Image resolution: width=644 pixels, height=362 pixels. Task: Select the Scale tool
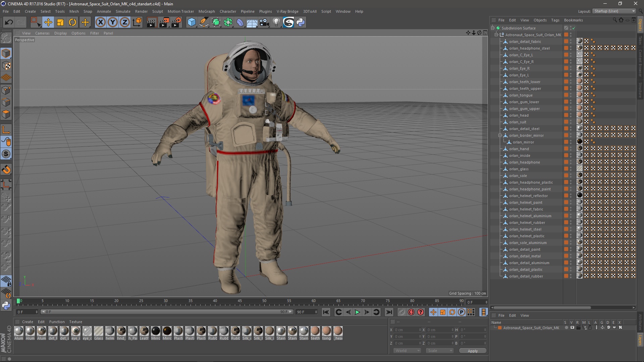point(60,22)
